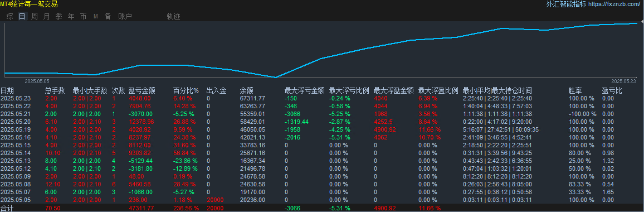The image size is (644, 212).
Task: Open the https://fxznzb.com/ link
Action: [x=614, y=4]
